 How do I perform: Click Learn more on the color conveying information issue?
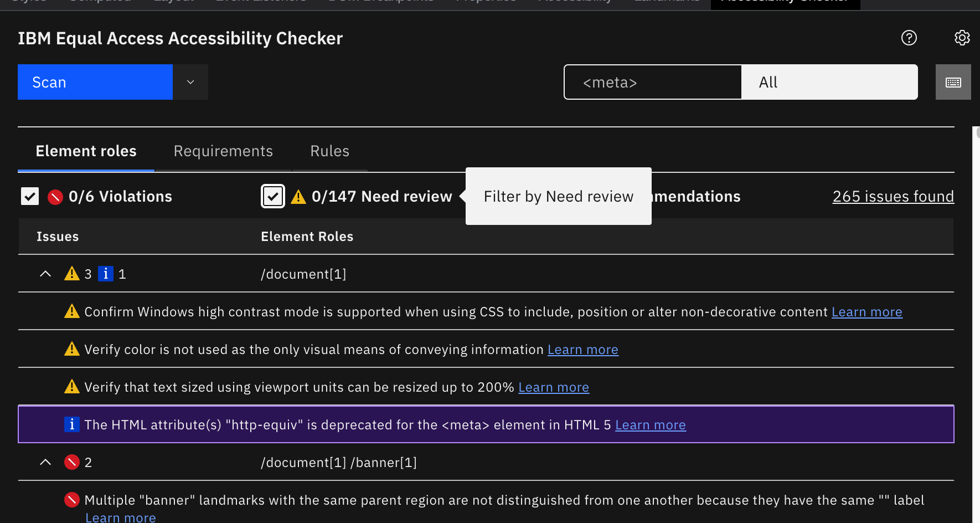pyautogui.click(x=582, y=349)
